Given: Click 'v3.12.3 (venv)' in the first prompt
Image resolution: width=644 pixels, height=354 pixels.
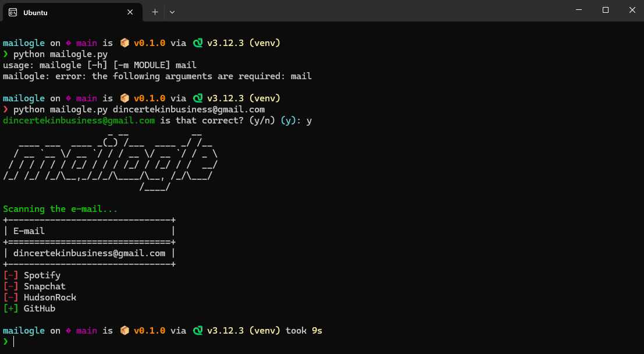Looking at the screenshot, I should pos(244,43).
